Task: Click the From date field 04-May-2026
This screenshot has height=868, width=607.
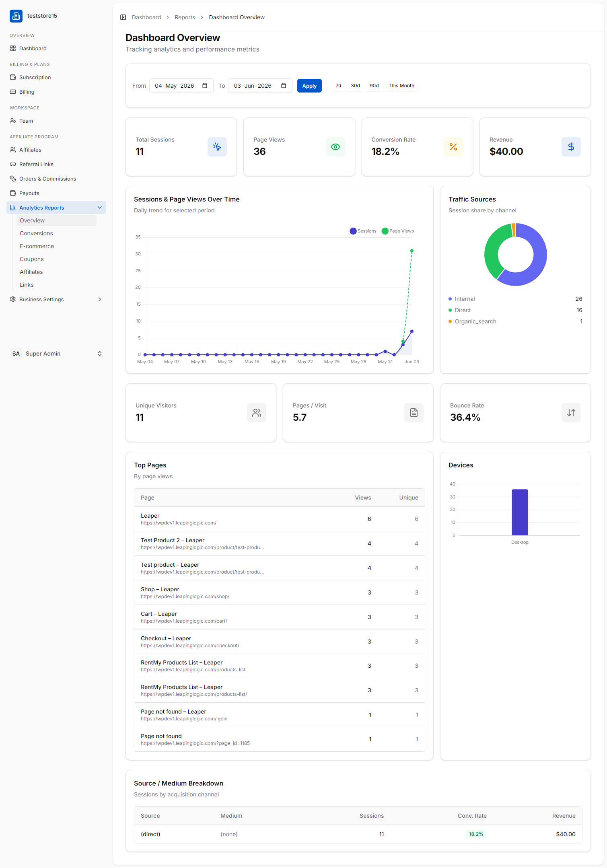Action: [x=181, y=86]
